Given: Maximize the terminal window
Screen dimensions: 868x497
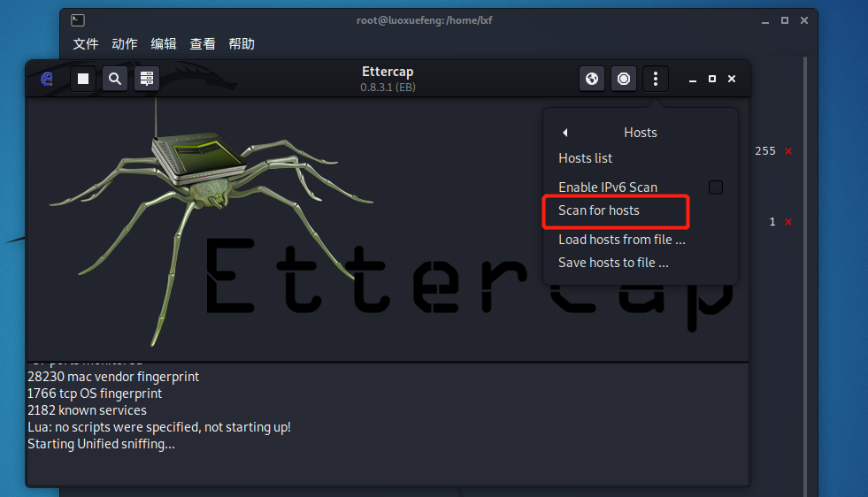Looking at the screenshot, I should [785, 20].
